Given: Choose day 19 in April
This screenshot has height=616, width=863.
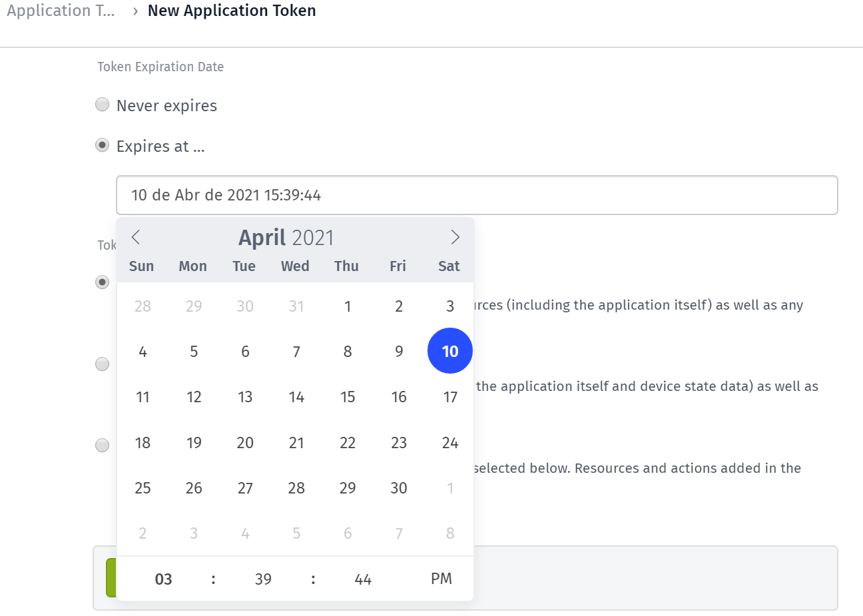Looking at the screenshot, I should pos(194,443).
